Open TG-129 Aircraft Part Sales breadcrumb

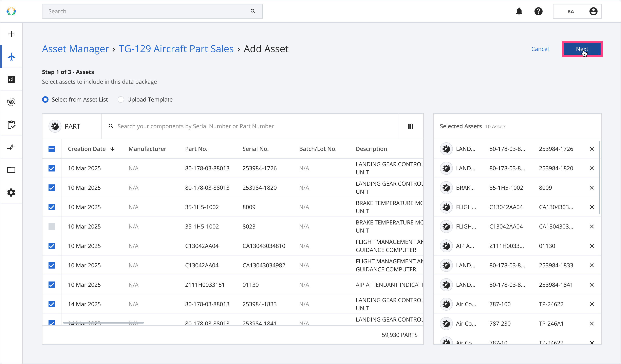[176, 49]
